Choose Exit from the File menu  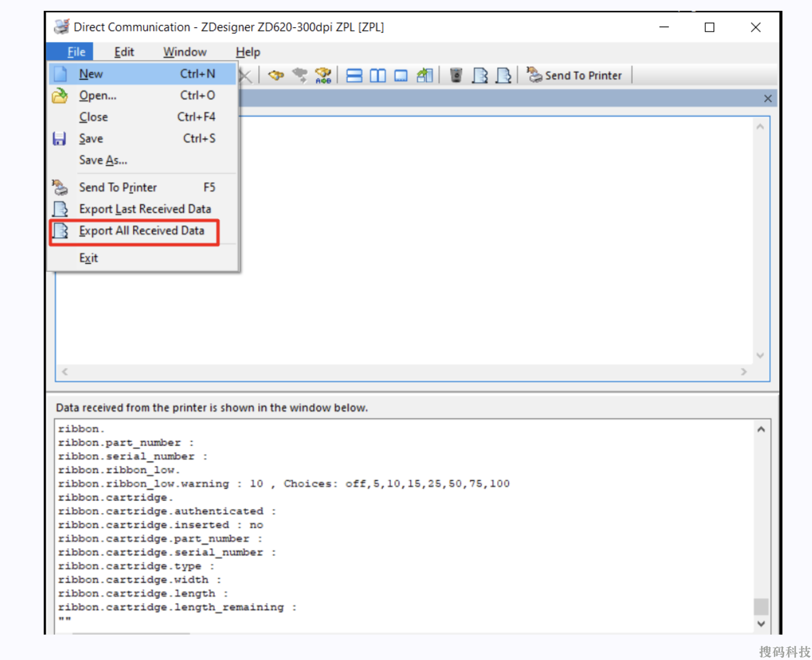click(142, 258)
